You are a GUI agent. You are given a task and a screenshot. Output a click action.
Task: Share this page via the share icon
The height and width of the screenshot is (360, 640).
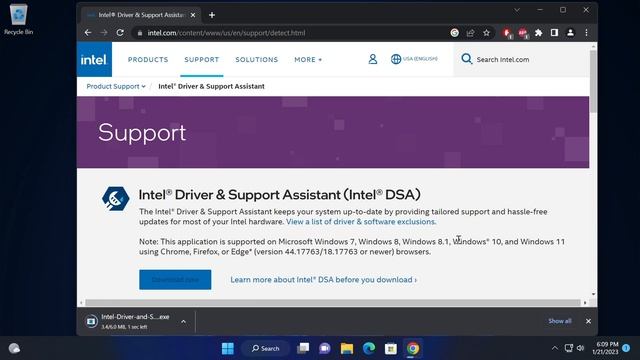pos(470,33)
